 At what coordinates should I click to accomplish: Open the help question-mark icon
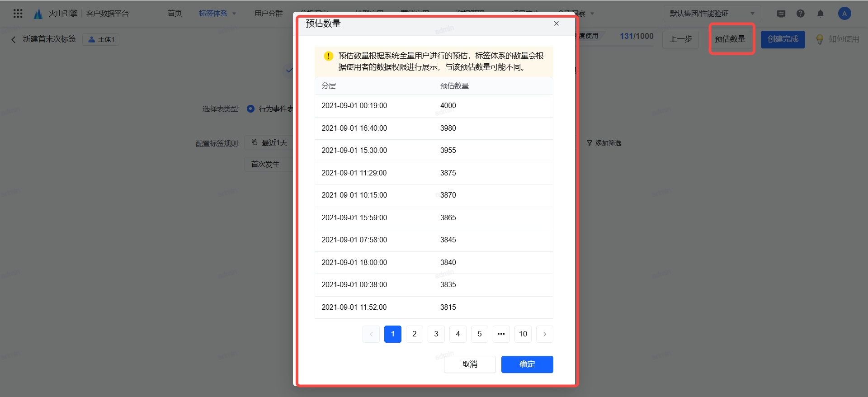(801, 14)
